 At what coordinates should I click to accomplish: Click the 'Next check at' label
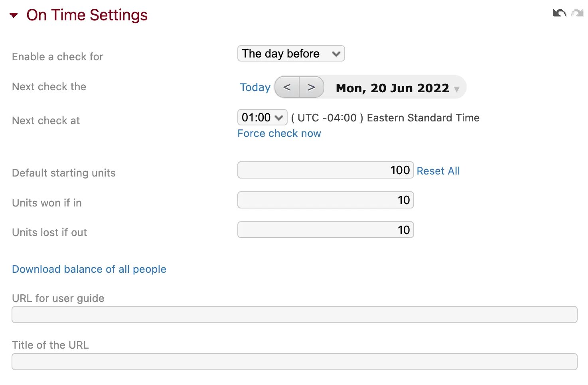46,121
